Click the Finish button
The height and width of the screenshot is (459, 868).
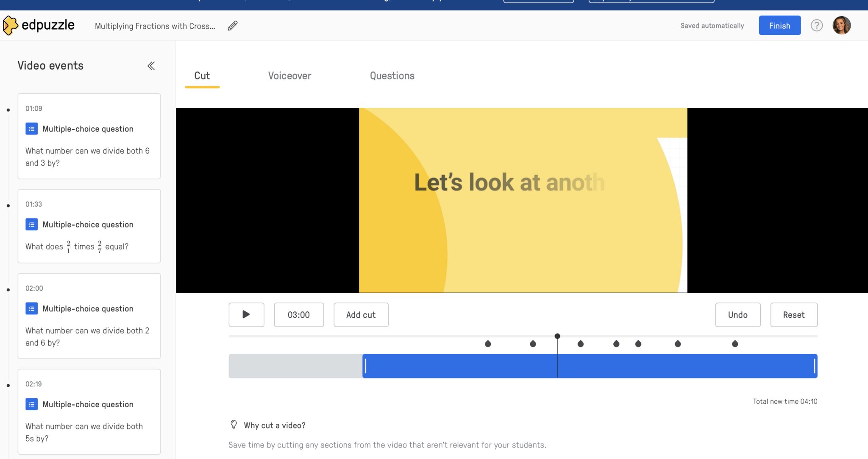[x=779, y=25]
